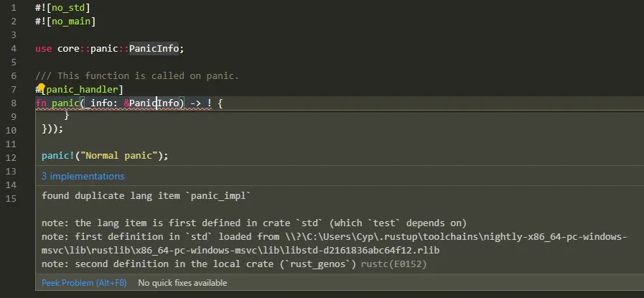This screenshot has width=644, height=298.
Task: Click the underlined "fn" keyword on line 8
Action: point(41,103)
